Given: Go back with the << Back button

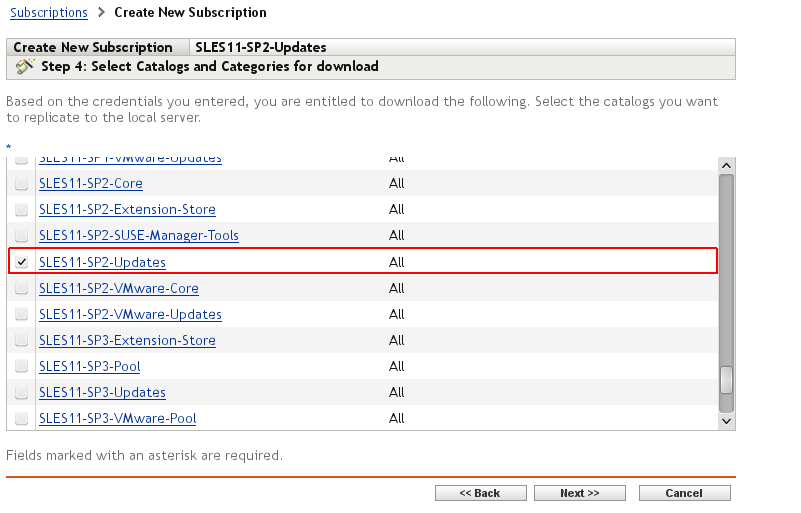Looking at the screenshot, I should (480, 493).
